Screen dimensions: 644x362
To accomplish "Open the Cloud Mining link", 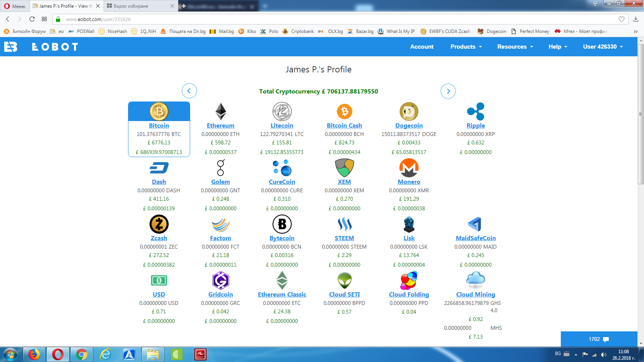I will pyautogui.click(x=475, y=295).
